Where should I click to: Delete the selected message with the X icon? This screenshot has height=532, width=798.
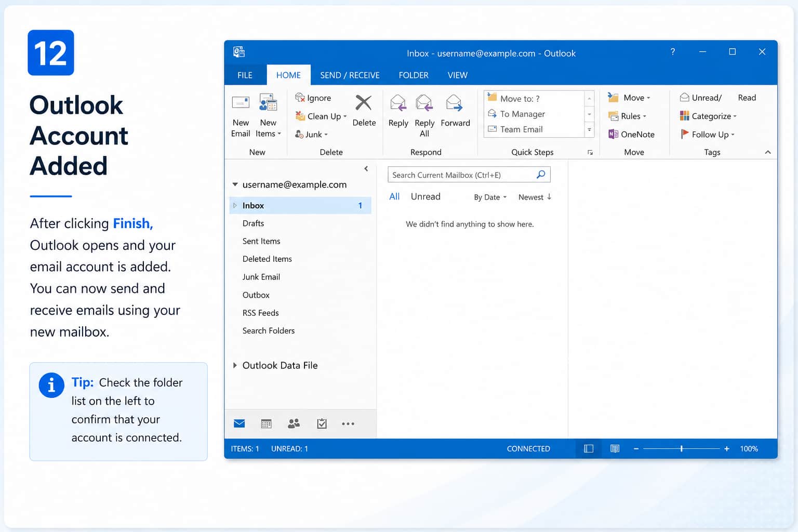(x=364, y=103)
